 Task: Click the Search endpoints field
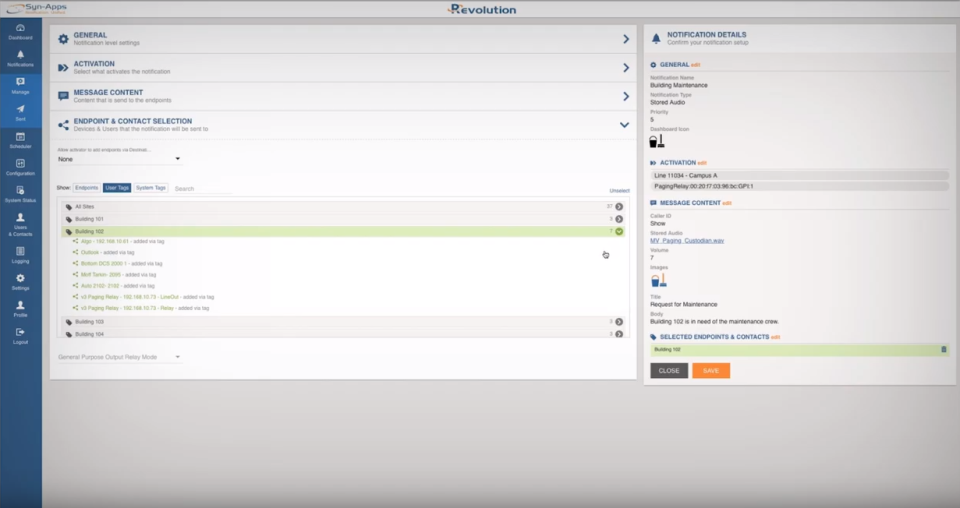pyautogui.click(x=202, y=189)
